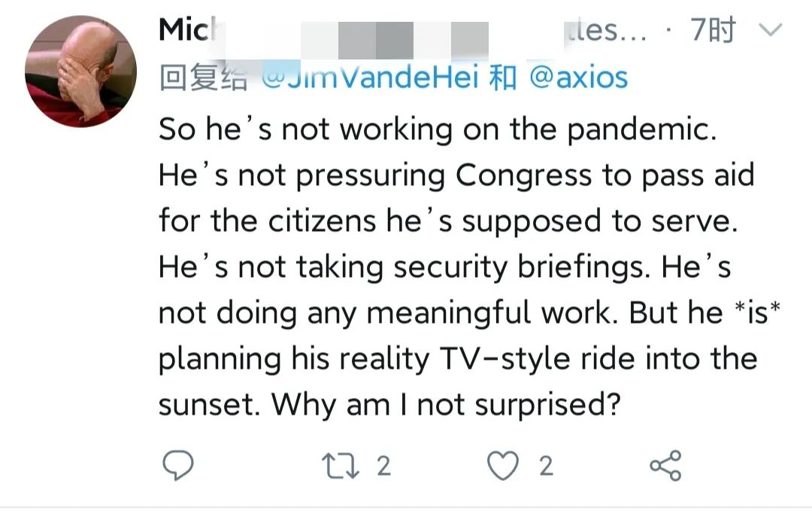Tap the reply speech bubble icon

178,465
